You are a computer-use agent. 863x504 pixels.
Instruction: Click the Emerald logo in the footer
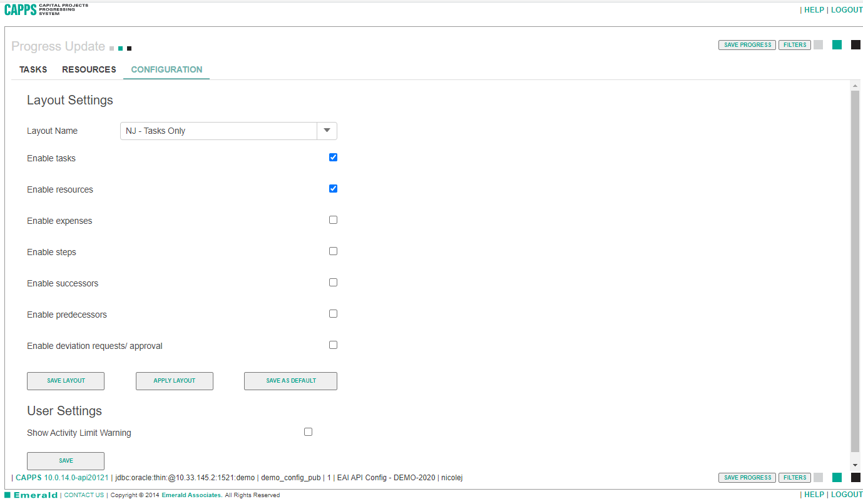pos(35,495)
